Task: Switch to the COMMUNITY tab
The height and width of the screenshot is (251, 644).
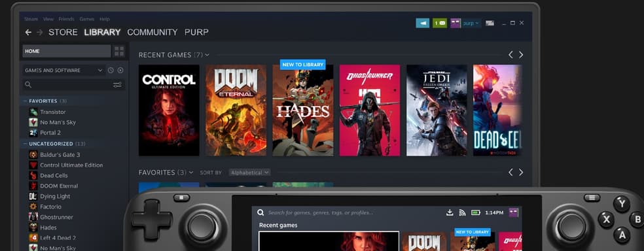Action: 152,32
